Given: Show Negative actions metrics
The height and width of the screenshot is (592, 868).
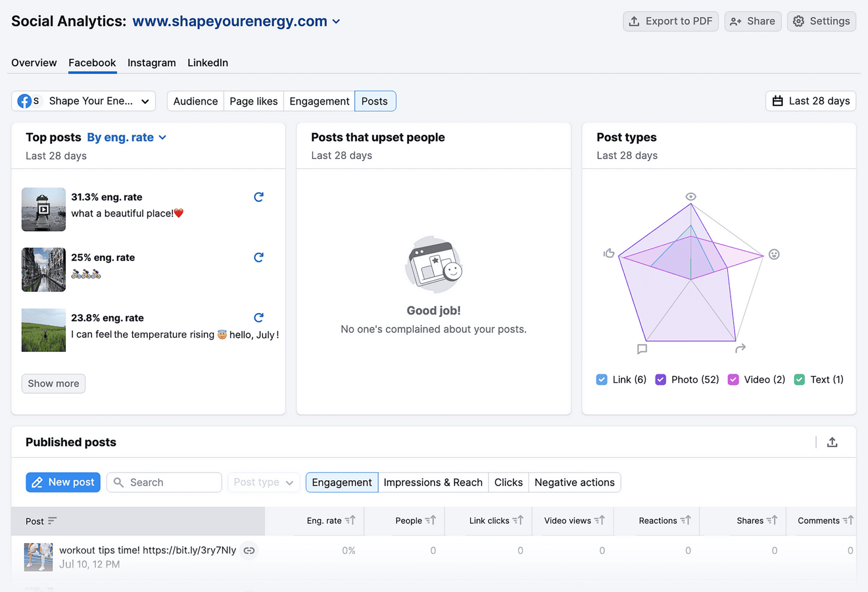Looking at the screenshot, I should pyautogui.click(x=575, y=482).
